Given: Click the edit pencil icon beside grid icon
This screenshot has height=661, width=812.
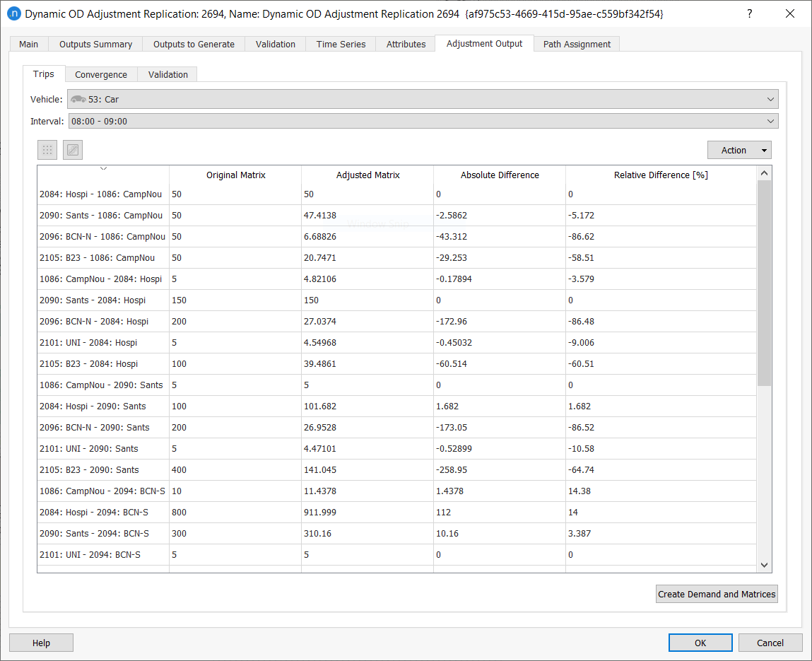Looking at the screenshot, I should coord(73,150).
